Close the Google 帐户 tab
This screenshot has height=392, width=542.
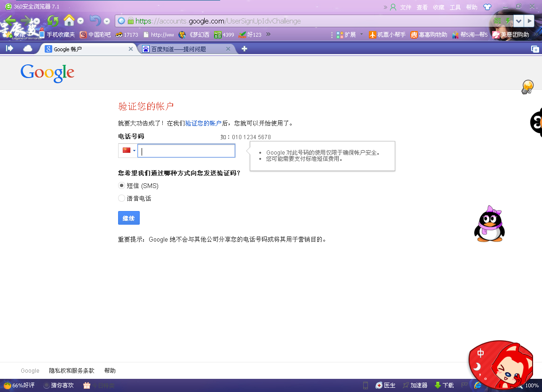pyautogui.click(x=131, y=49)
